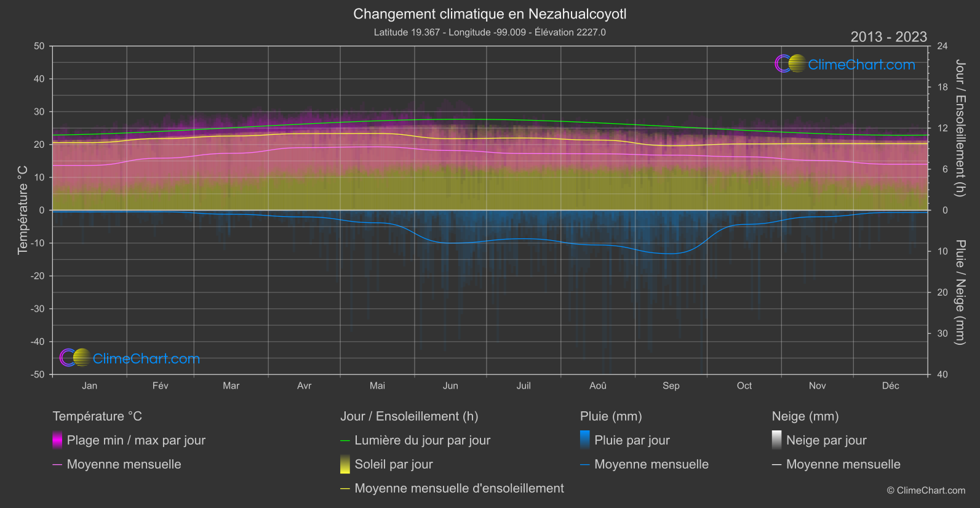This screenshot has height=508, width=980.
Task: Toggle 'Soleil par jour' legend swatch
Action: click(x=345, y=464)
